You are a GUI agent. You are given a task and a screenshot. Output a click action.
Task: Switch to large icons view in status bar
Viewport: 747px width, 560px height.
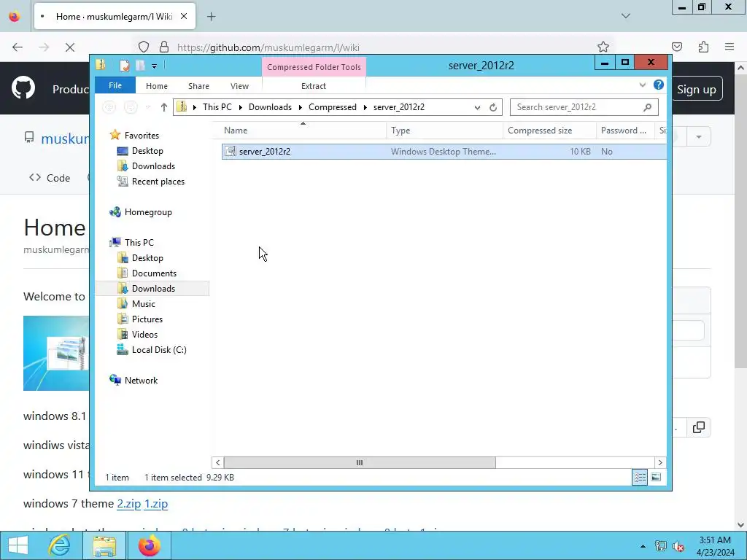click(x=656, y=477)
